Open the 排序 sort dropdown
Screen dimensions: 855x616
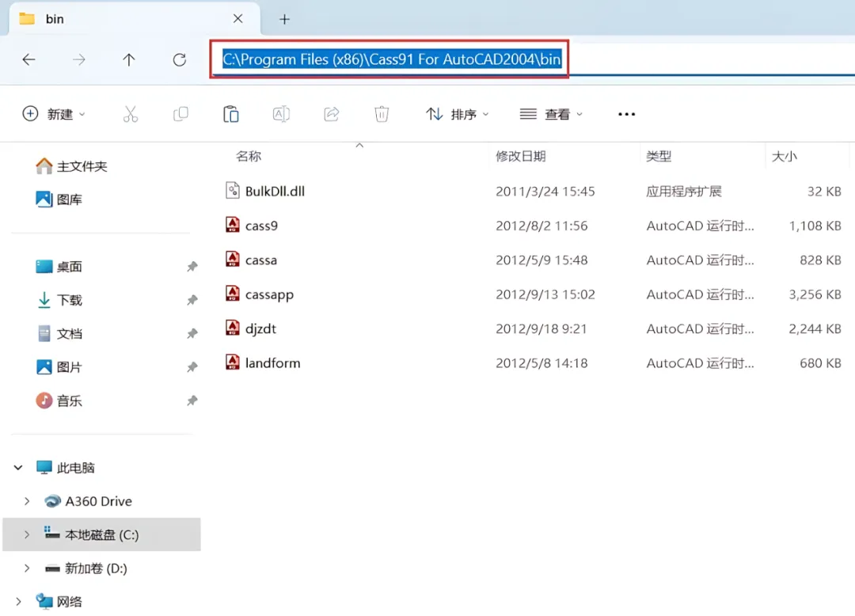click(457, 114)
